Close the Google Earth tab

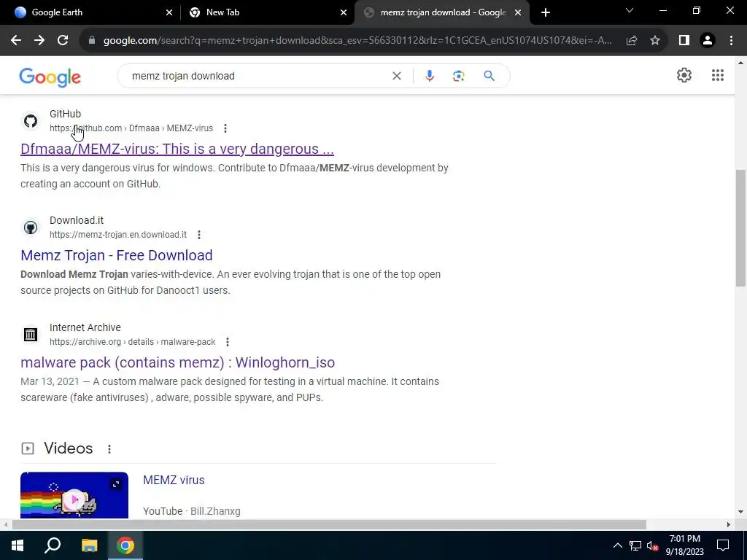(169, 12)
